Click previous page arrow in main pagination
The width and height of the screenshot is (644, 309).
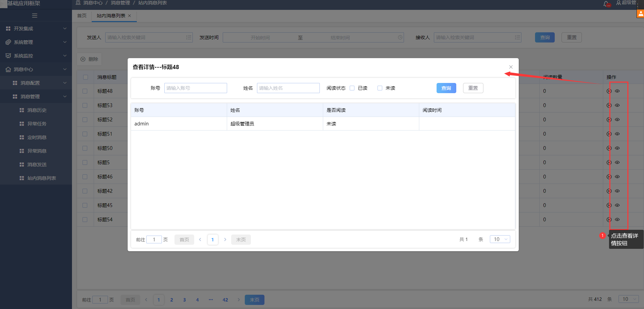(146, 300)
